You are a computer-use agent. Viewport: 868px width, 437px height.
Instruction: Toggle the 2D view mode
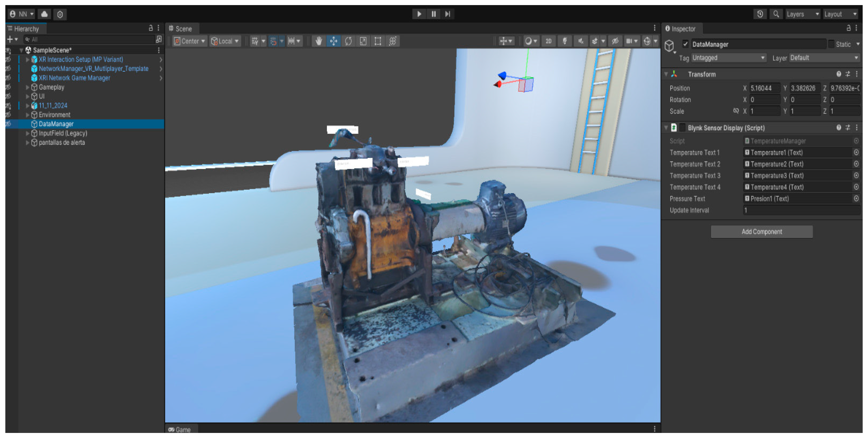548,41
